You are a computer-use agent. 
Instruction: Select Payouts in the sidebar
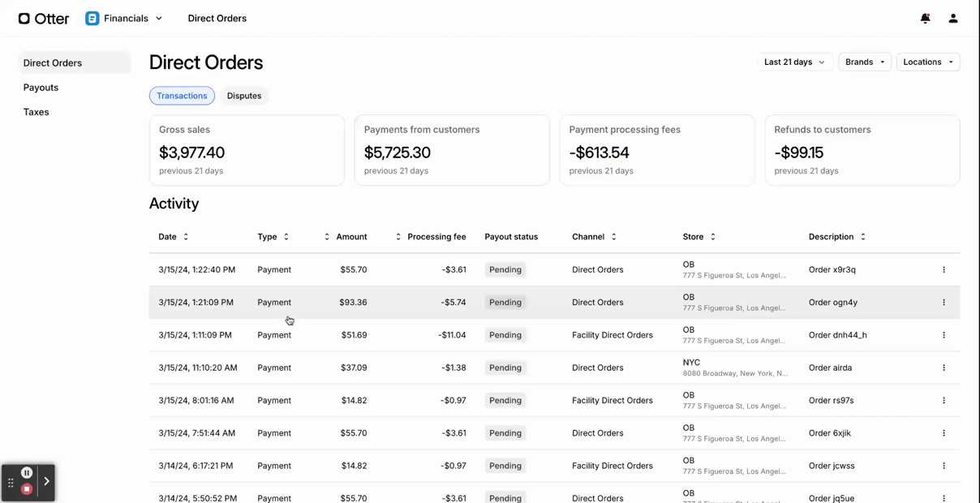[x=41, y=87]
